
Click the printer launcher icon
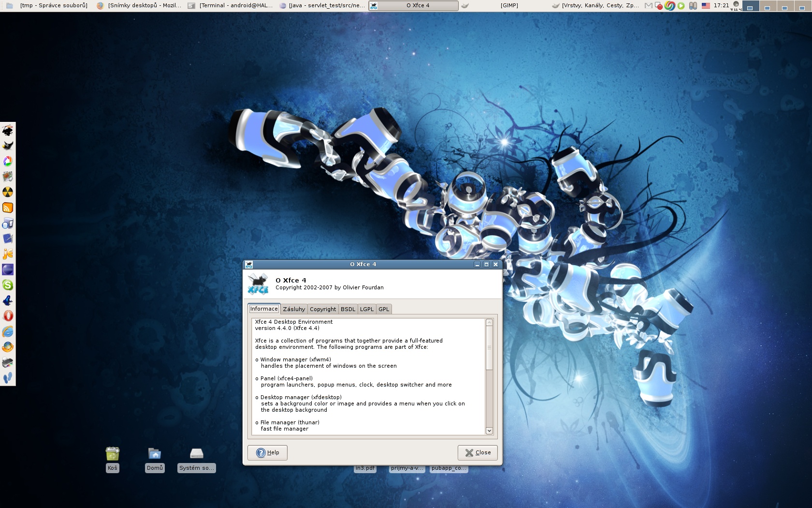8,362
